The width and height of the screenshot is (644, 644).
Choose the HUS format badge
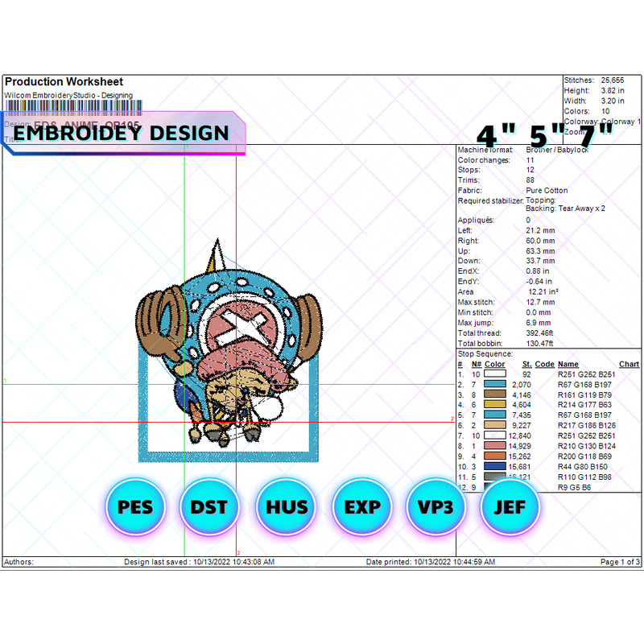pos(287,507)
